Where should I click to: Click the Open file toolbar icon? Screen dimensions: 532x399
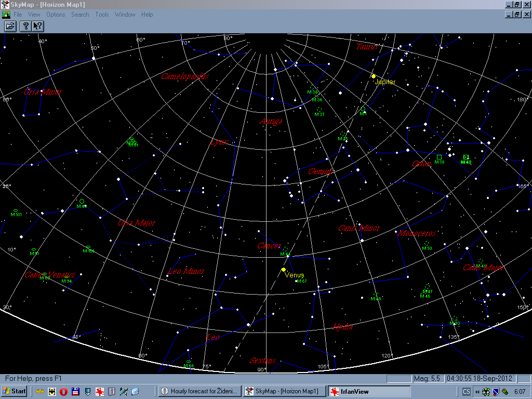[10, 26]
